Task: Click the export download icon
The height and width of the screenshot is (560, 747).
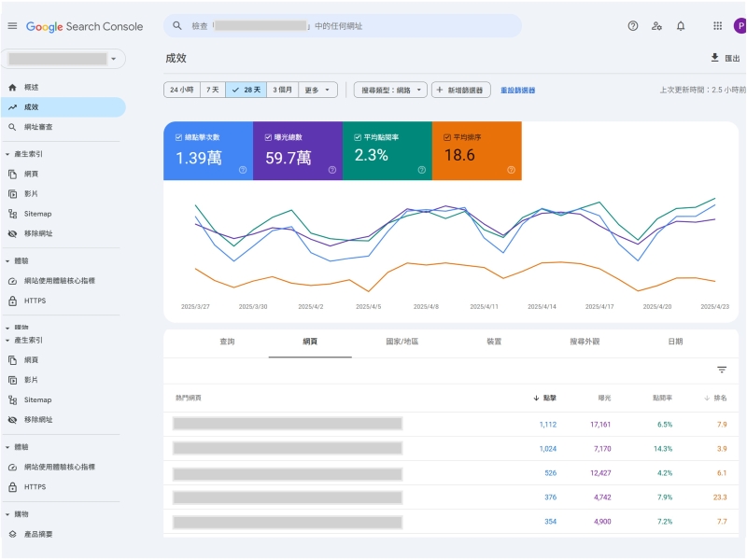Action: (714, 58)
